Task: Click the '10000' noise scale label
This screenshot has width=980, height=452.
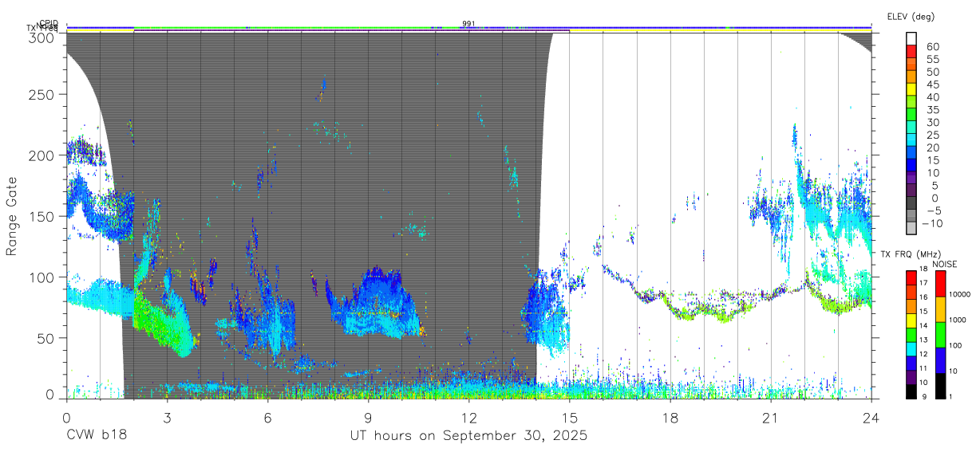Action: click(960, 294)
